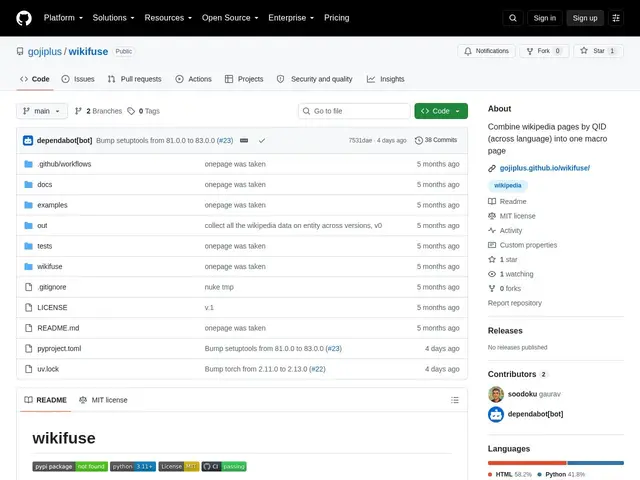Viewport: 640px width, 480px height.
Task: Expand the Enterprise menu
Action: click(x=291, y=18)
